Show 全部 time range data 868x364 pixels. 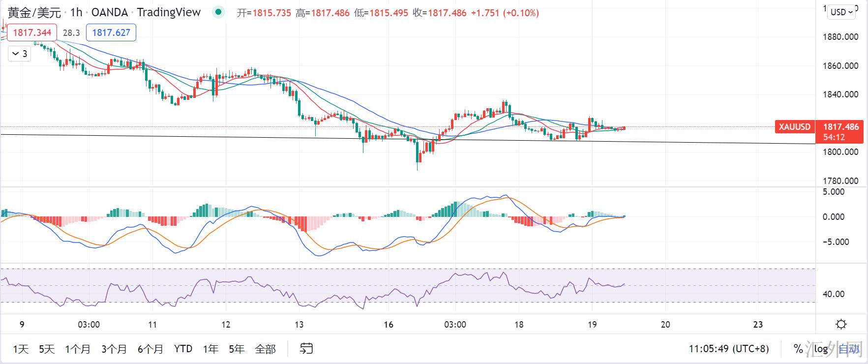click(265, 349)
